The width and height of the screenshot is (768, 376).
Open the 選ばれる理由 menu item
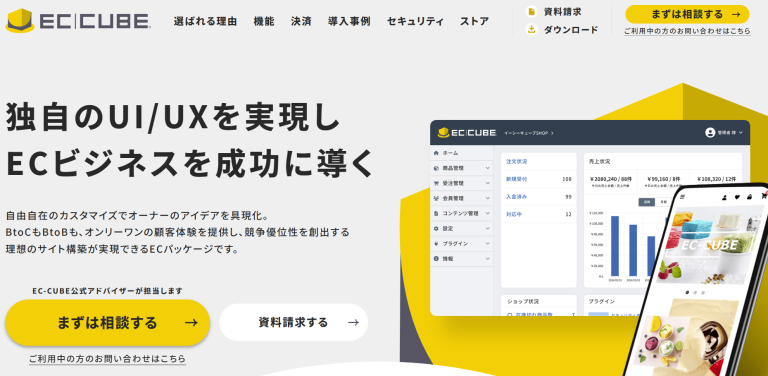click(205, 21)
